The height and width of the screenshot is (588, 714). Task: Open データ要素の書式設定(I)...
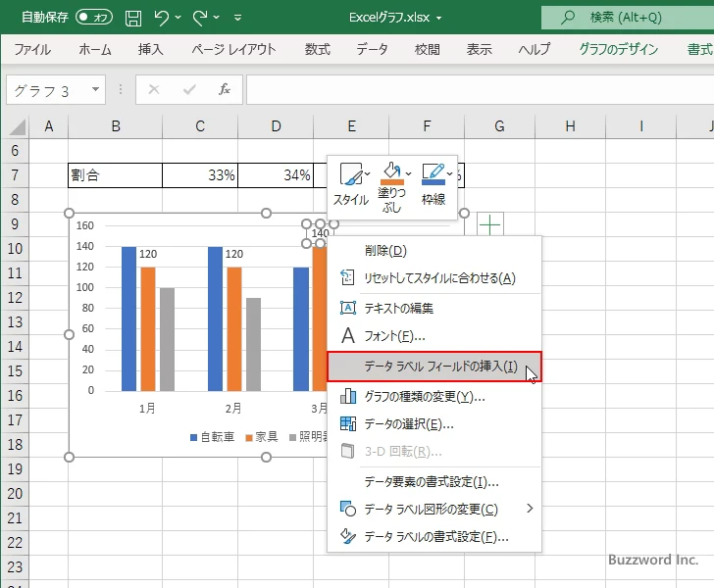pos(434,481)
